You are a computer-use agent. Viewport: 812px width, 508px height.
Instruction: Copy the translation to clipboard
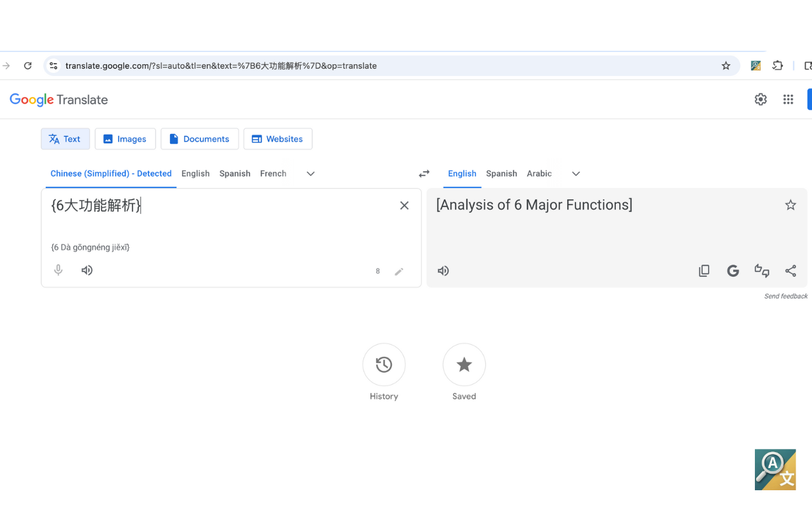[x=704, y=271]
